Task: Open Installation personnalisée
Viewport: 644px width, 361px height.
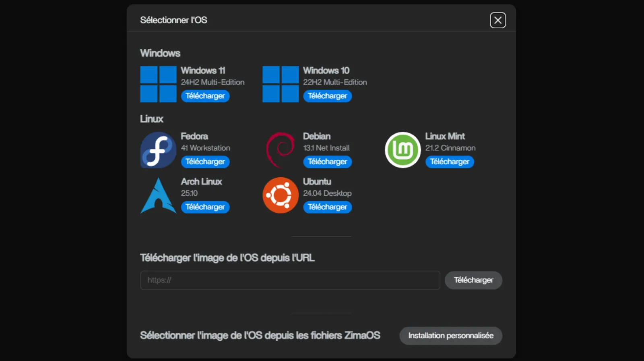Action: tap(450, 336)
